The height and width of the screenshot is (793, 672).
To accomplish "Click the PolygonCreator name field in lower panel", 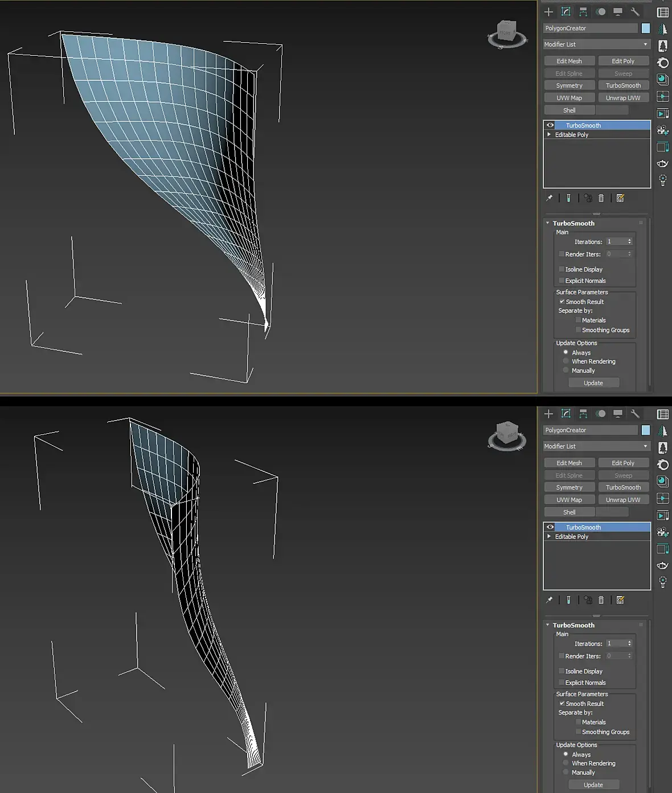I will tap(591, 430).
